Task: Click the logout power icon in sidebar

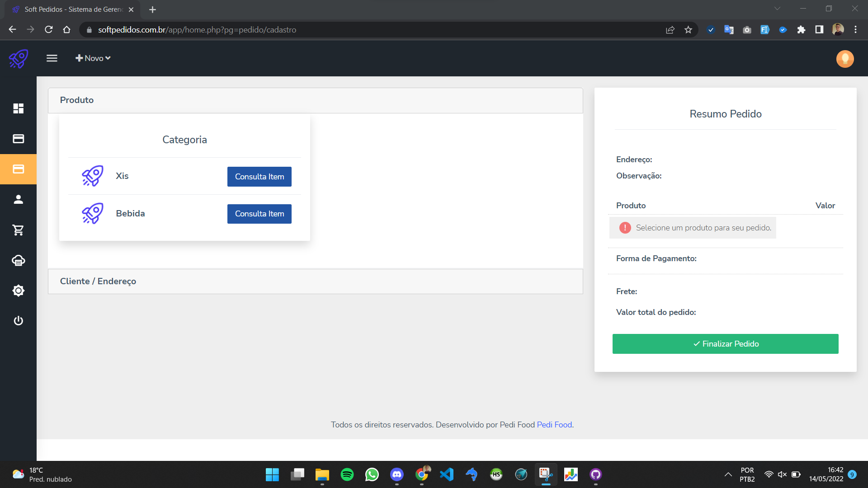Action: (x=18, y=321)
